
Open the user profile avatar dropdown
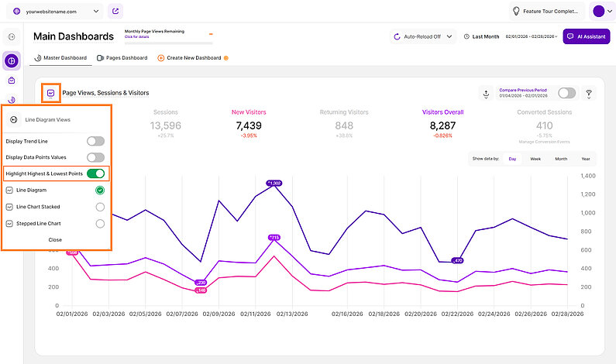tap(602, 12)
